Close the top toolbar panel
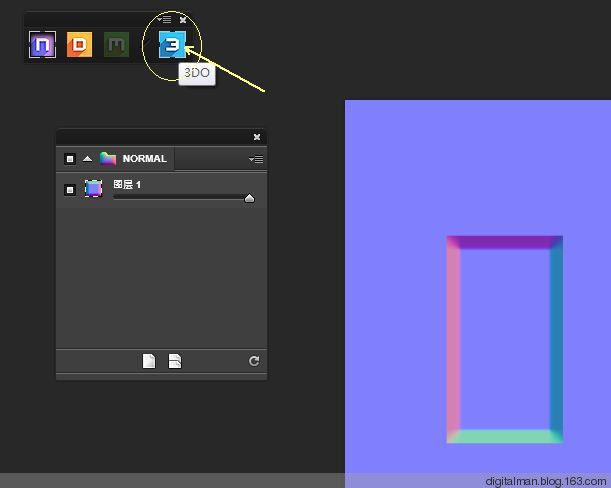Screen dimensions: 611x488 [x=183, y=19]
